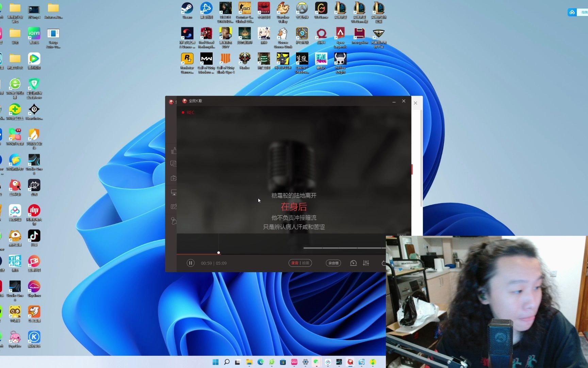Launch Call of Duty Modern Warfare shortcut
Image resolution: width=588 pixels, height=368 pixels.
point(206,63)
